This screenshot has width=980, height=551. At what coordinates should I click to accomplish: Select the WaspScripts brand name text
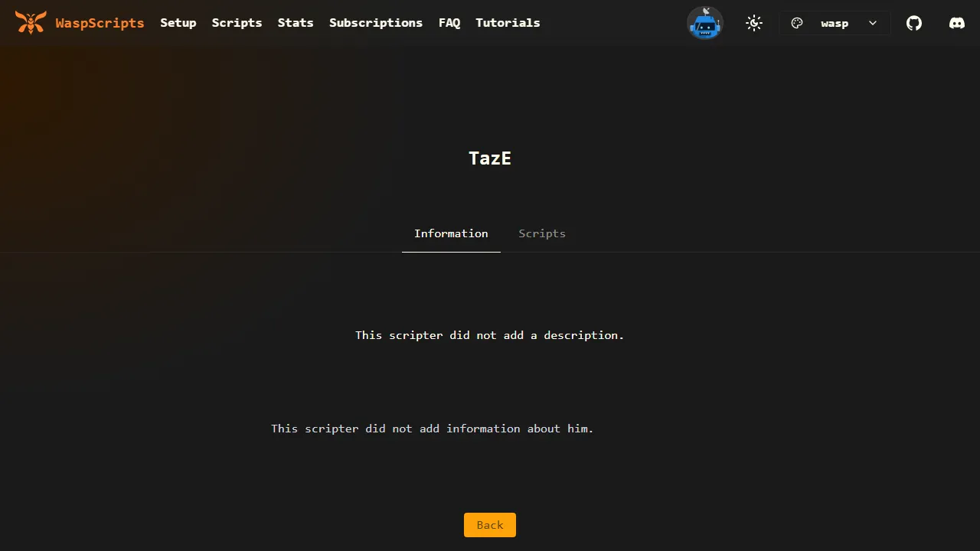pos(100,22)
